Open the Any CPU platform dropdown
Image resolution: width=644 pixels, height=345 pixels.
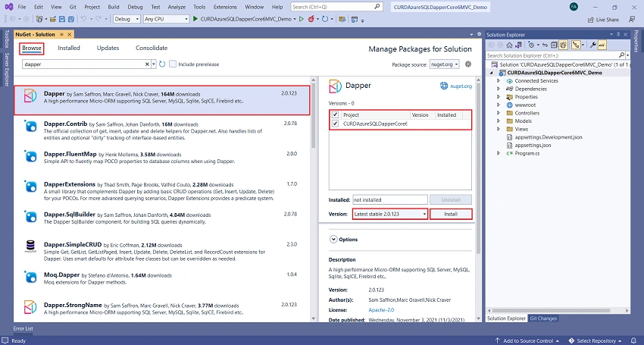tap(167, 19)
